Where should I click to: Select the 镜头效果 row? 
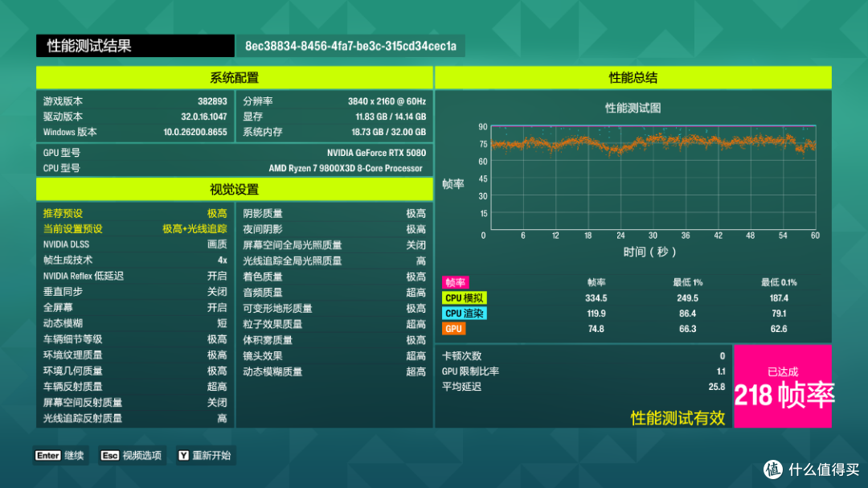coord(334,355)
